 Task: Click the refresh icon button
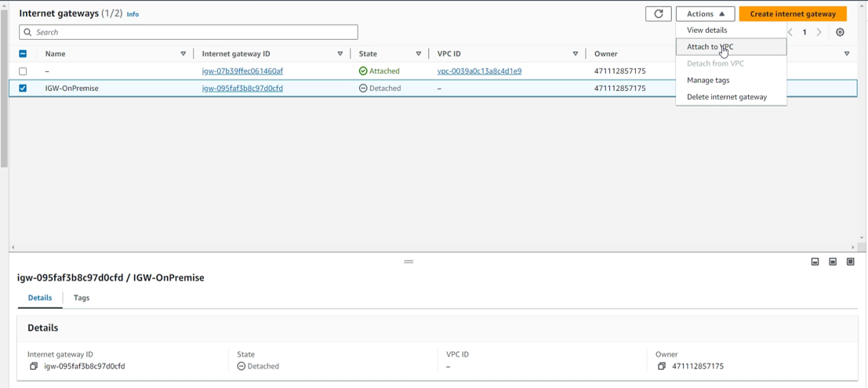pyautogui.click(x=658, y=14)
